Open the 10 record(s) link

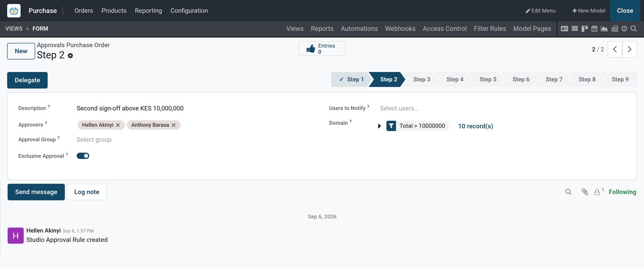pos(476,126)
